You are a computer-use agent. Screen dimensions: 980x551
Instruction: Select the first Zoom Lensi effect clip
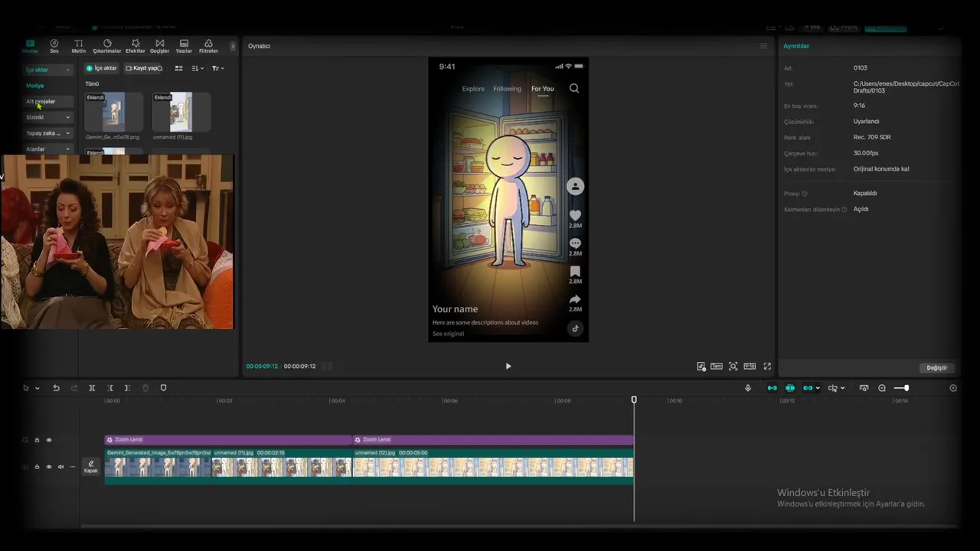click(228, 440)
